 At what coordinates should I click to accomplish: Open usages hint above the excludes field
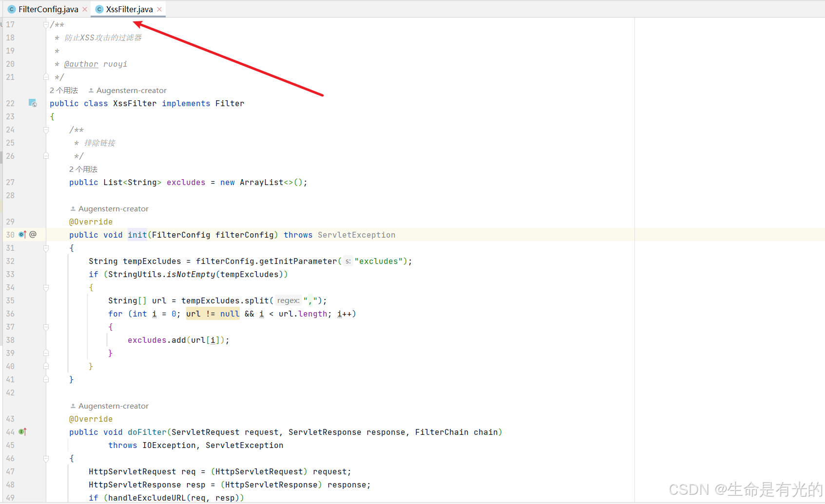83,169
